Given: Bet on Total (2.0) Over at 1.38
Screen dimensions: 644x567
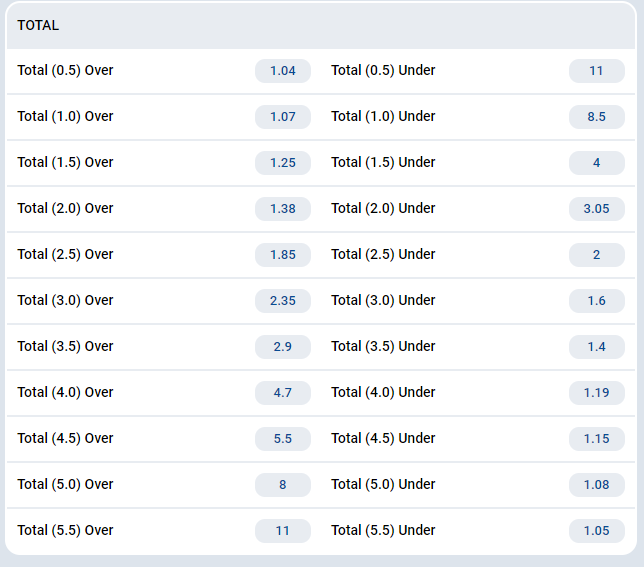Looking at the screenshot, I should click(282, 209).
